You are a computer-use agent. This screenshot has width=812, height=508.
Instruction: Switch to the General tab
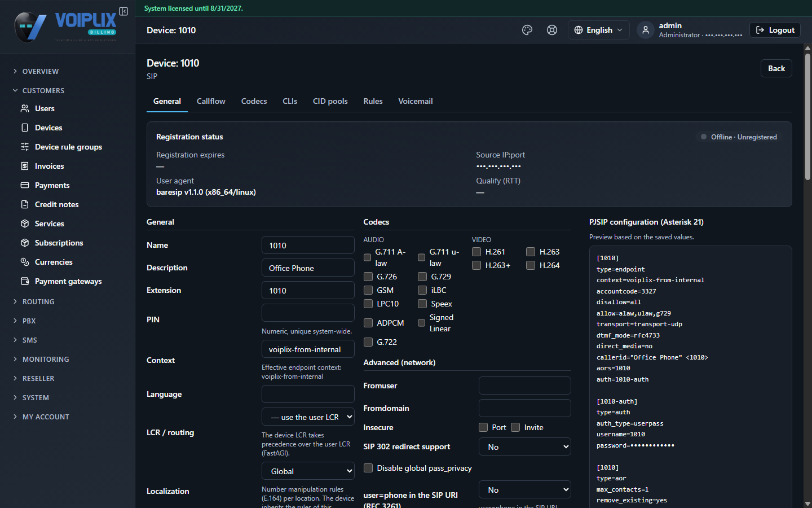pos(167,101)
